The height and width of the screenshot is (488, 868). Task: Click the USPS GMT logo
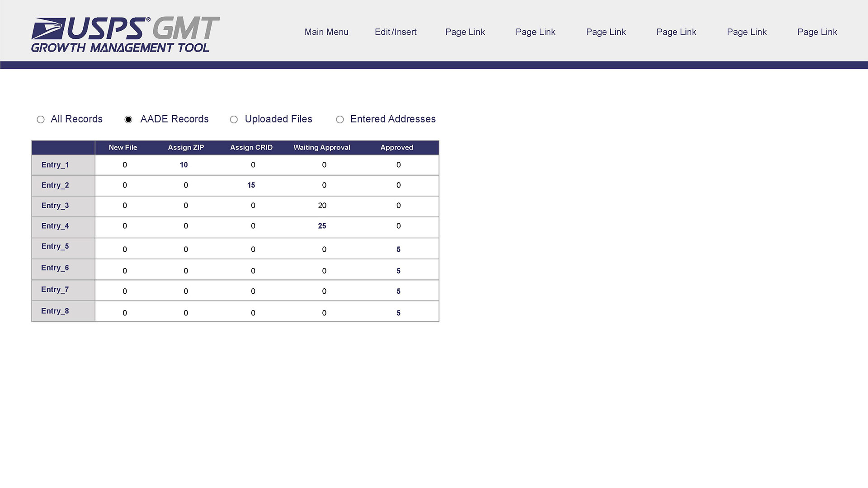tap(125, 35)
